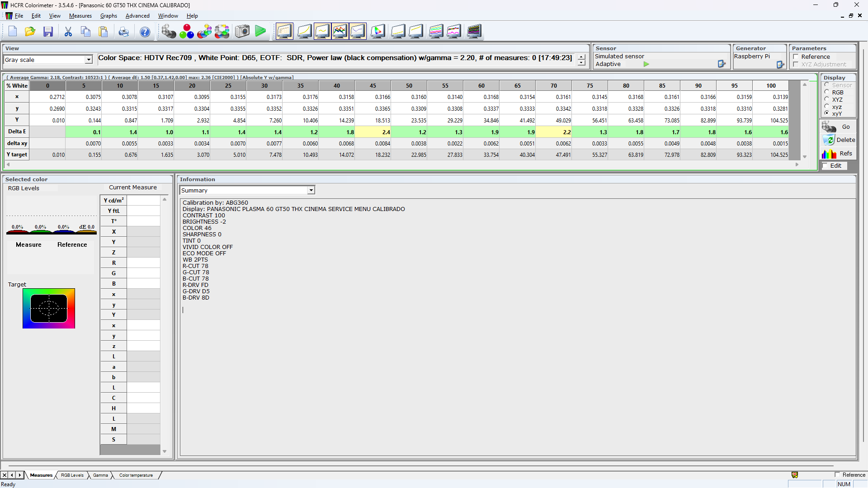Select the xyY display radio button

[827, 113]
